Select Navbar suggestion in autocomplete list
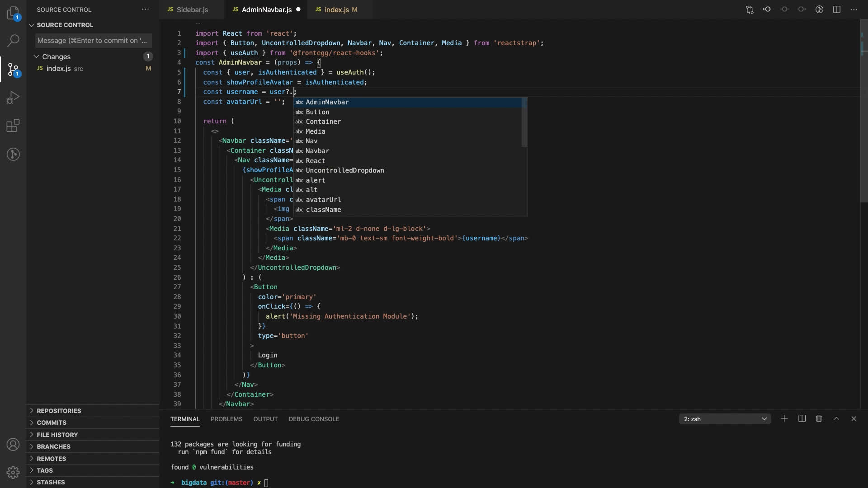868x488 pixels. point(407,151)
